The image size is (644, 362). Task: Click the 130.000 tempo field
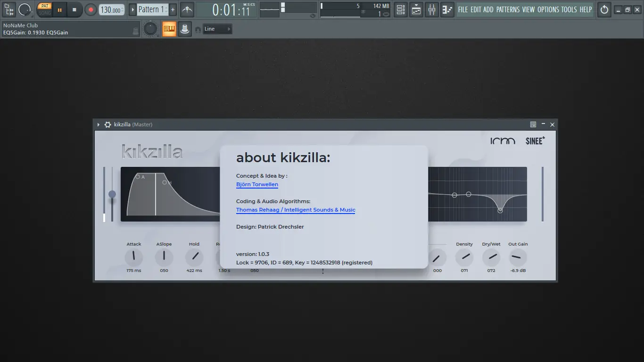tap(112, 10)
